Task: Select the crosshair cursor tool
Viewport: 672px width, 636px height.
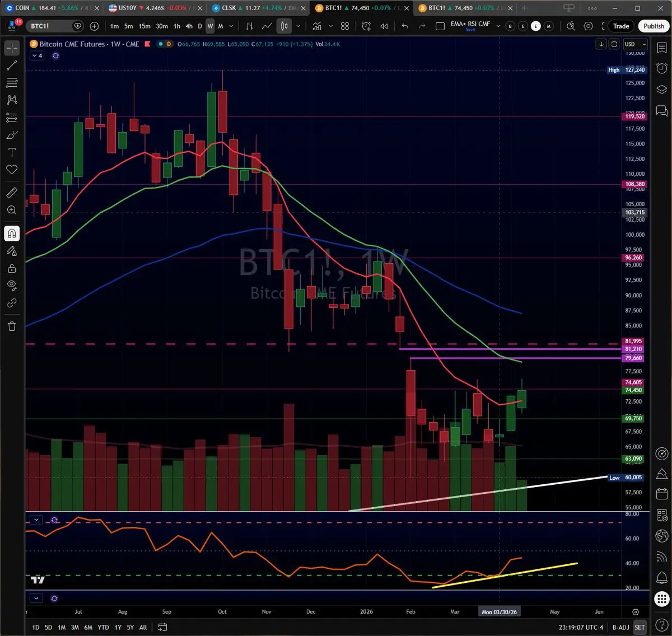Action: pyautogui.click(x=12, y=48)
